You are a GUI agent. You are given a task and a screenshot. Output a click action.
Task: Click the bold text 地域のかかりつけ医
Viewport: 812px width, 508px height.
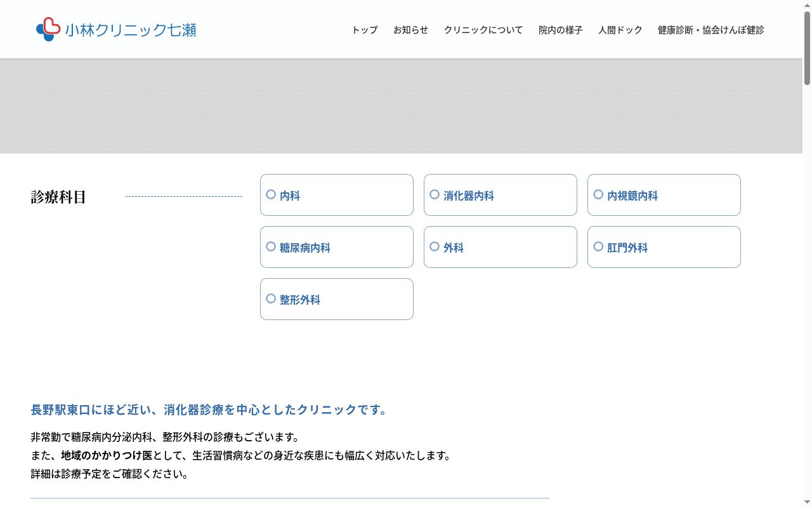[107, 456]
